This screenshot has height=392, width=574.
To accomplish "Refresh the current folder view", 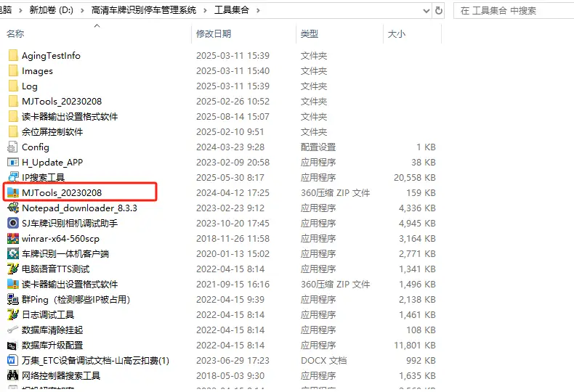I will (439, 11).
